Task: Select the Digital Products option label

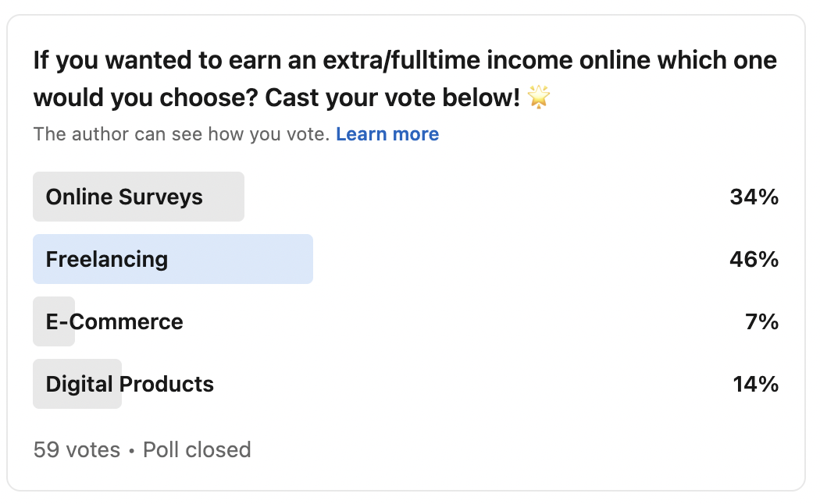Action: 130,384
